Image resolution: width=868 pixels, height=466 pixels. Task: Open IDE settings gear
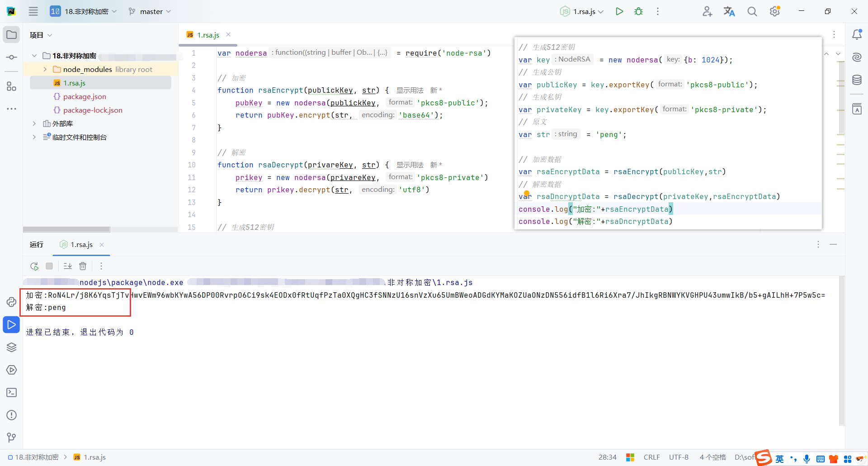pyautogui.click(x=775, y=12)
